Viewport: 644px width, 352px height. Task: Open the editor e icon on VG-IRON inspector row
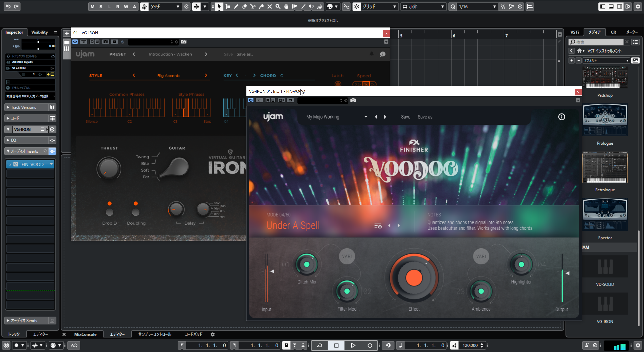(52, 129)
